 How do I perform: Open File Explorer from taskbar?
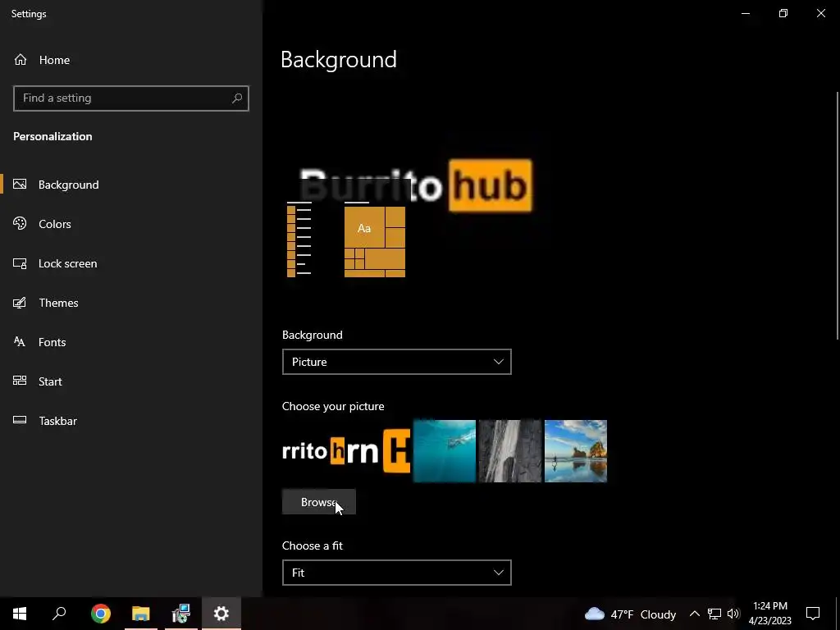click(x=141, y=614)
